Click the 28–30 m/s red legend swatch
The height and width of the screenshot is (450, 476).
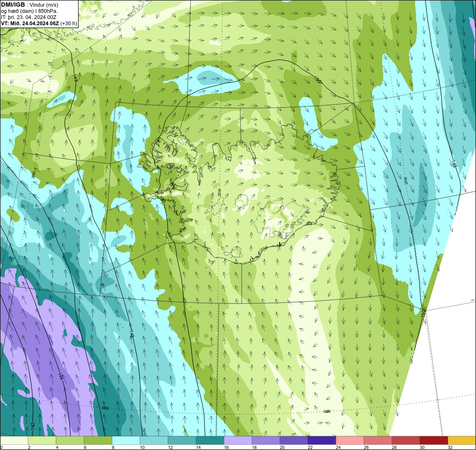point(406,440)
